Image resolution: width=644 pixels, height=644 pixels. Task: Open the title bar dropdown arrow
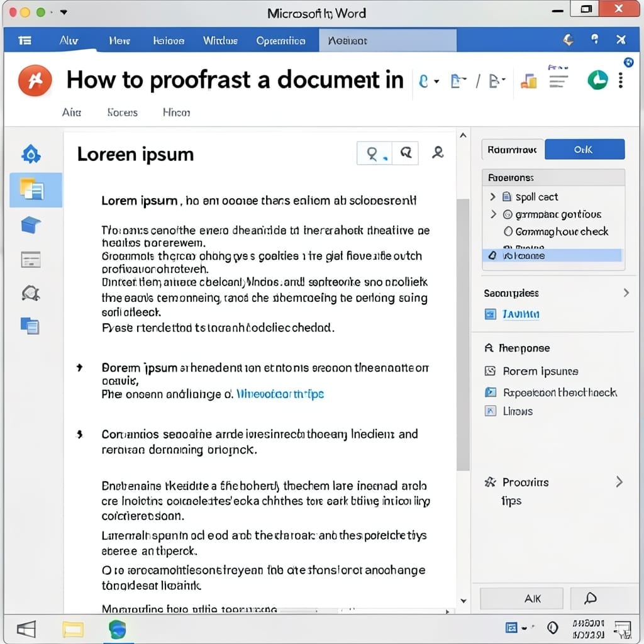[x=64, y=13]
